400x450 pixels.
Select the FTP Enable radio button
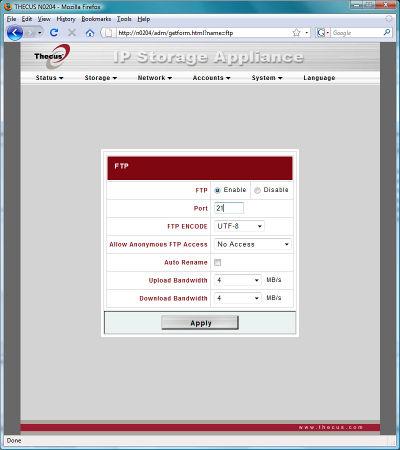[x=218, y=190]
